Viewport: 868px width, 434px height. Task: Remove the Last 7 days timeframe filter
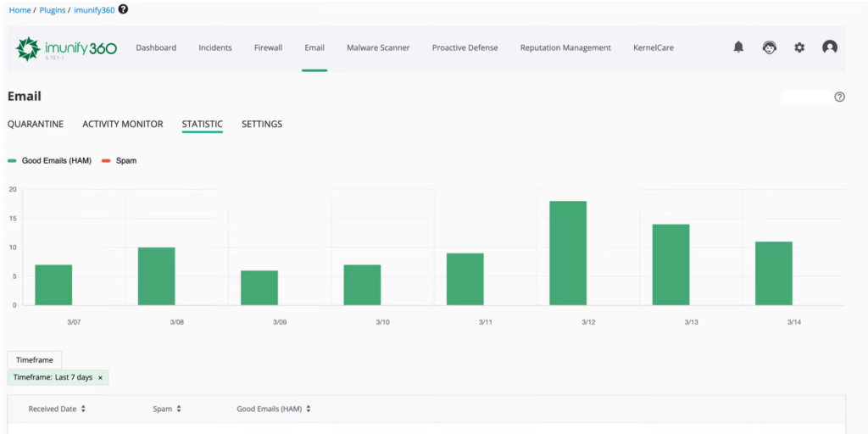pos(100,377)
